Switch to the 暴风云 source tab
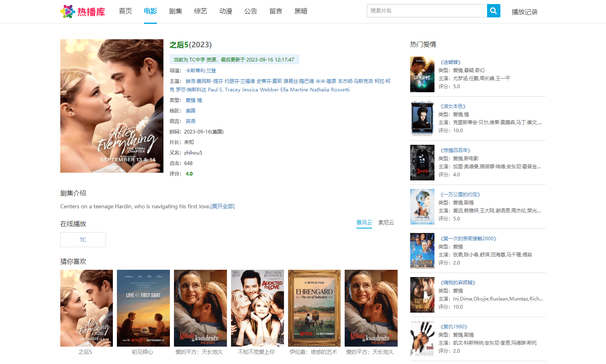Viewport: 606px width, 364px height. point(364,223)
